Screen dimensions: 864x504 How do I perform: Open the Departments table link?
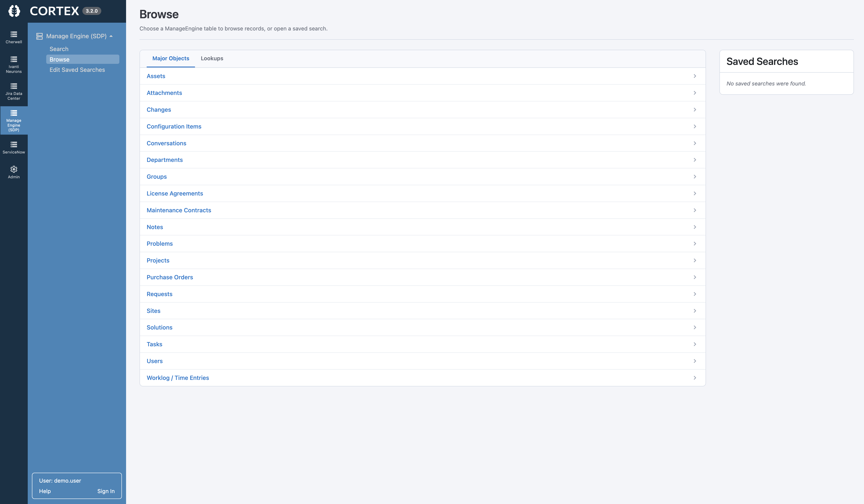[x=165, y=160]
